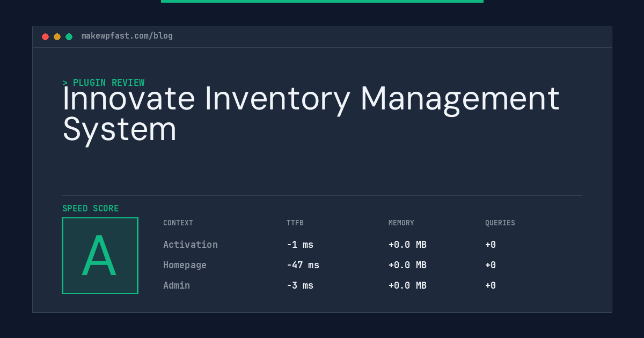The image size is (644, 338).
Task: Select the Activation row label
Action: (x=191, y=245)
